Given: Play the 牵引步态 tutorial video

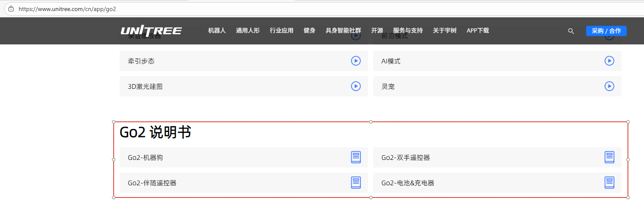Looking at the screenshot, I should (x=356, y=61).
